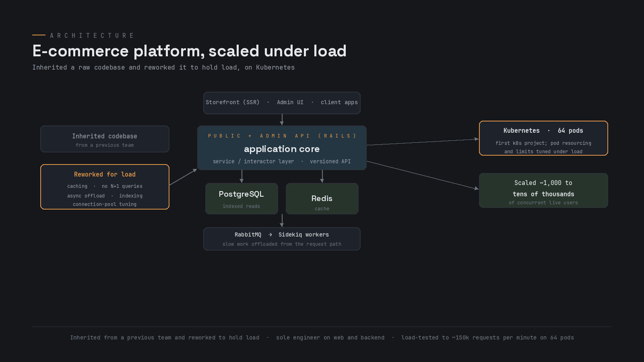Click 'cache' caption under Redis
The height and width of the screenshot is (362, 644).
(322, 209)
